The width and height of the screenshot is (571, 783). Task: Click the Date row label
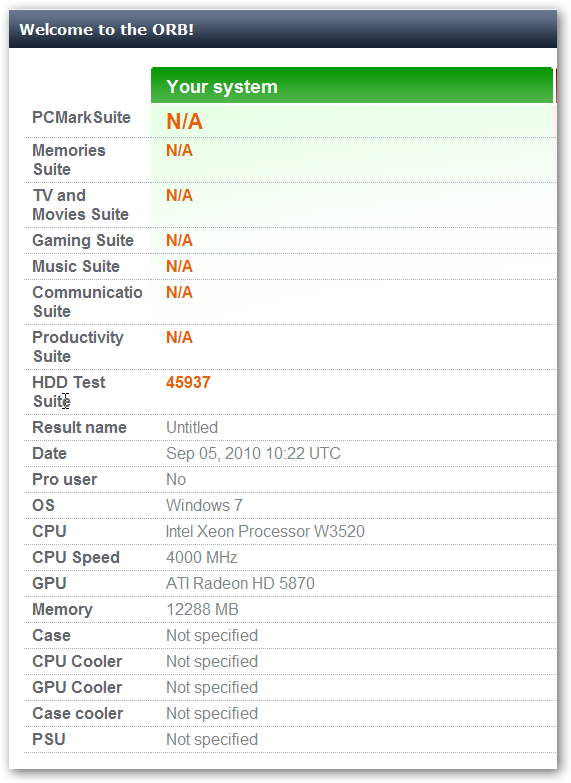click(x=49, y=453)
